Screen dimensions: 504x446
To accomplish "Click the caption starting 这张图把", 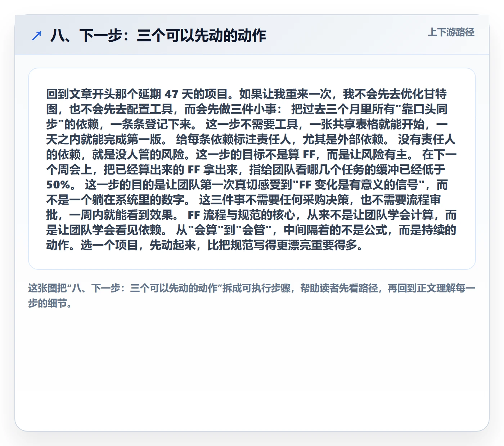I will click(252, 296).
